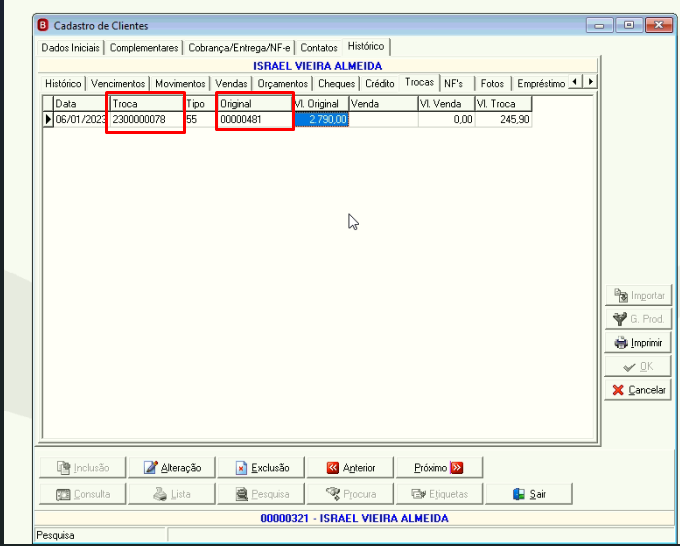Click the Alteração button

coord(172,468)
